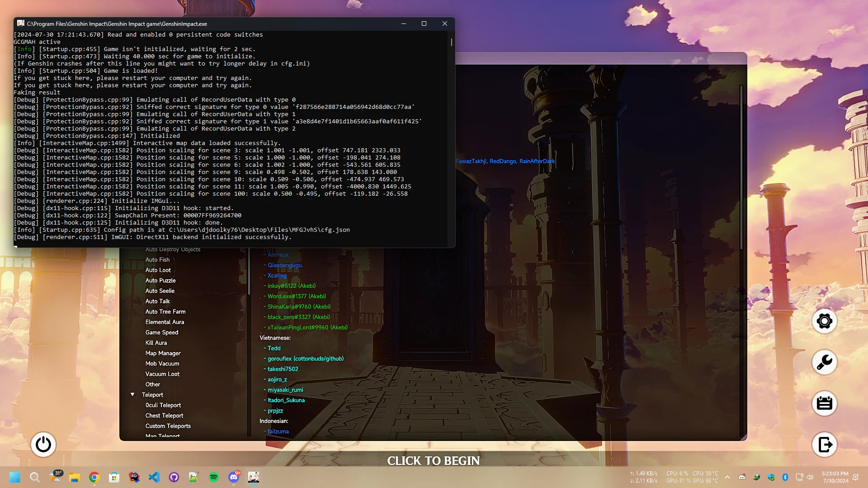868x488 pixels.
Task: Click the Xcating credit name
Action: click(x=277, y=276)
